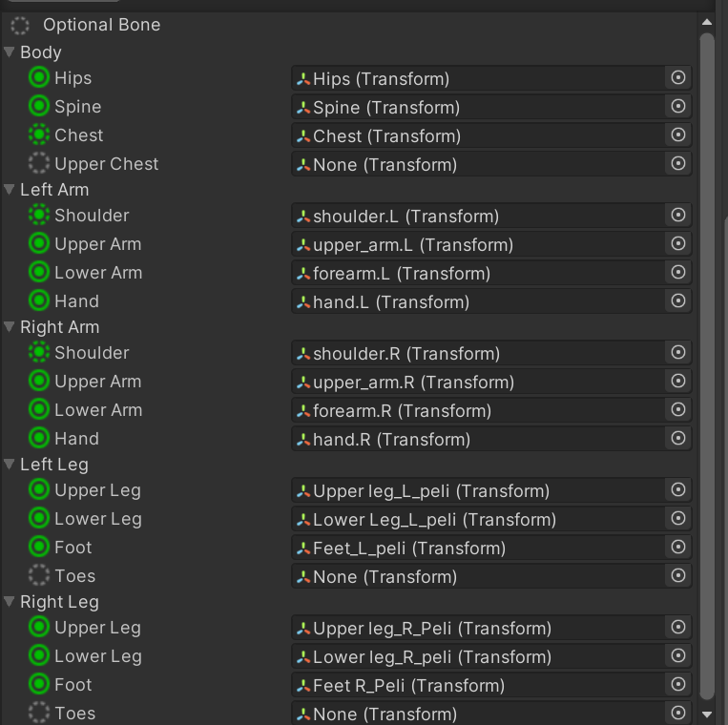Collapse the Body section
The image size is (728, 725).
10,52
